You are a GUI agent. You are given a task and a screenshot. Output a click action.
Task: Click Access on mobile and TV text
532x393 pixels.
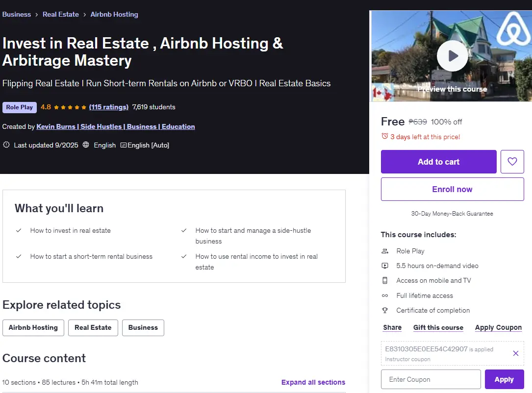coord(433,280)
